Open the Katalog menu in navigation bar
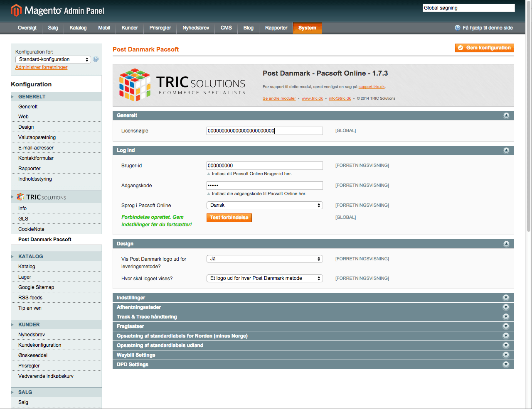Image resolution: width=532 pixels, height=409 pixels. coord(78,28)
